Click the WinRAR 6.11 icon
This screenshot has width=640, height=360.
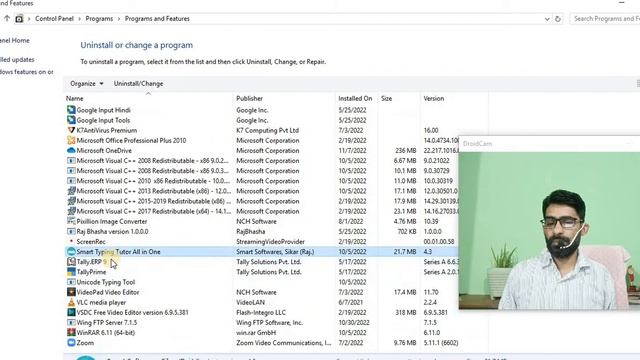tap(71, 333)
